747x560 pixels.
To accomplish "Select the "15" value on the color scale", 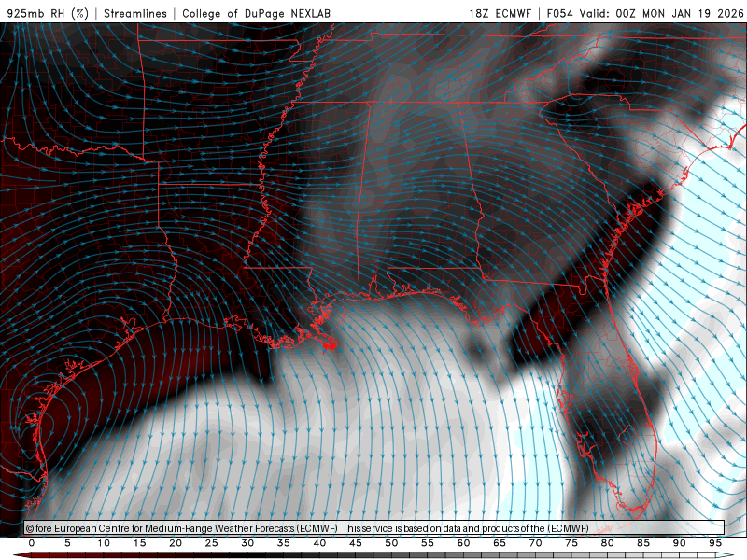I will [139, 543].
